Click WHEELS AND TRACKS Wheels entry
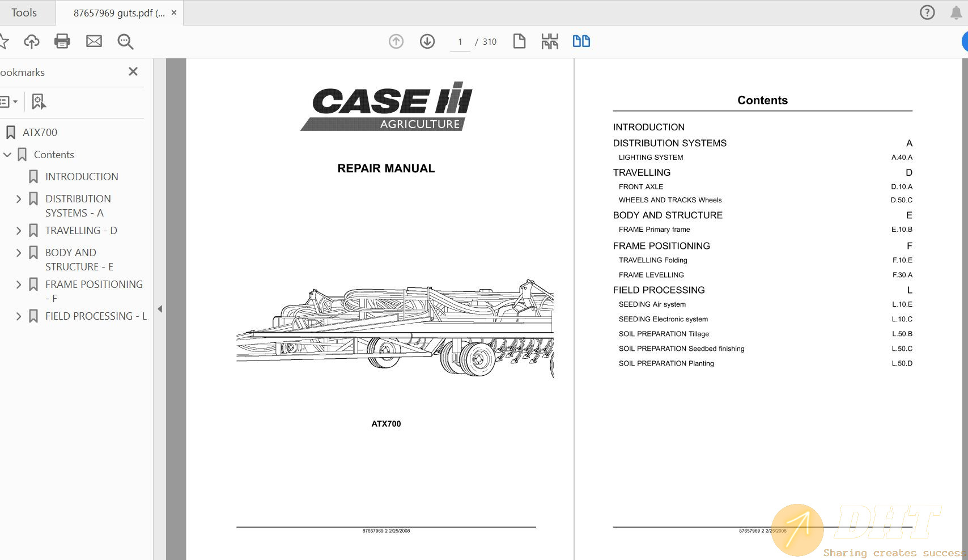The width and height of the screenshot is (968, 560). pos(670,200)
